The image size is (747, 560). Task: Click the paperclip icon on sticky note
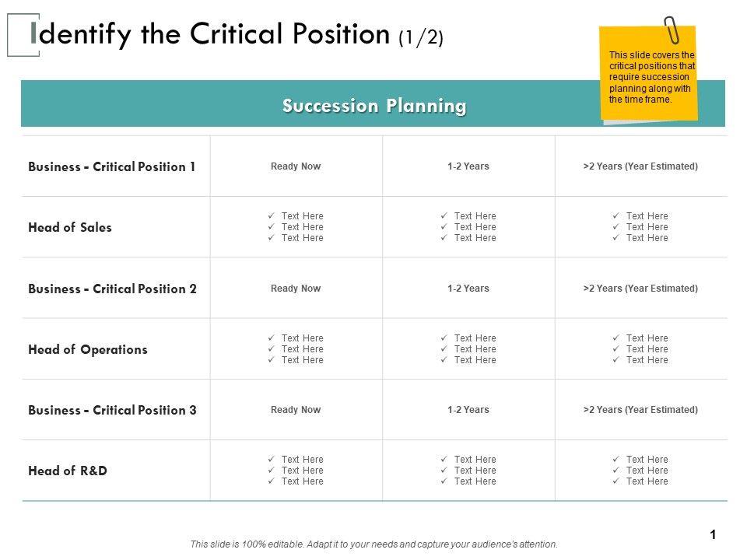[672, 30]
